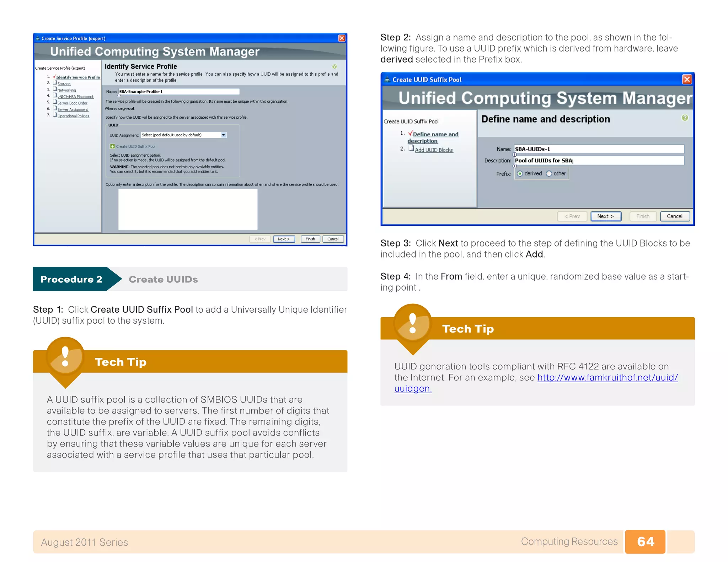Go to Define name and description step
Screen dimensions: 728x562
pos(433,137)
